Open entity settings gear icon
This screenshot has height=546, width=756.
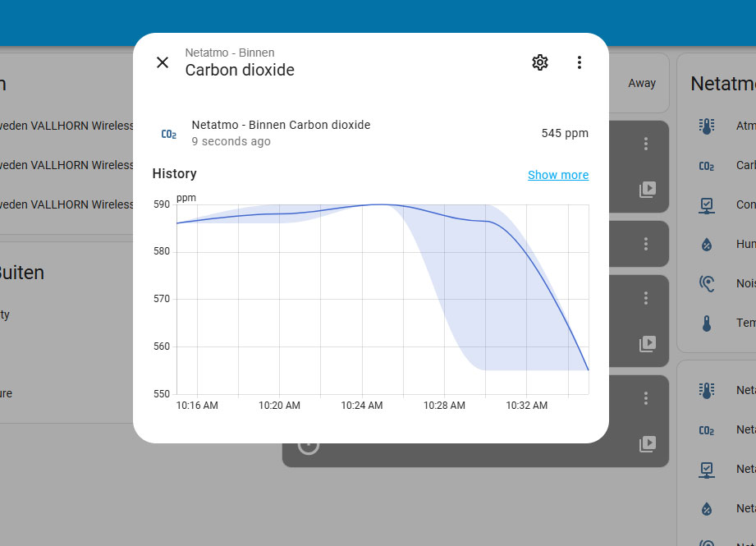point(540,62)
